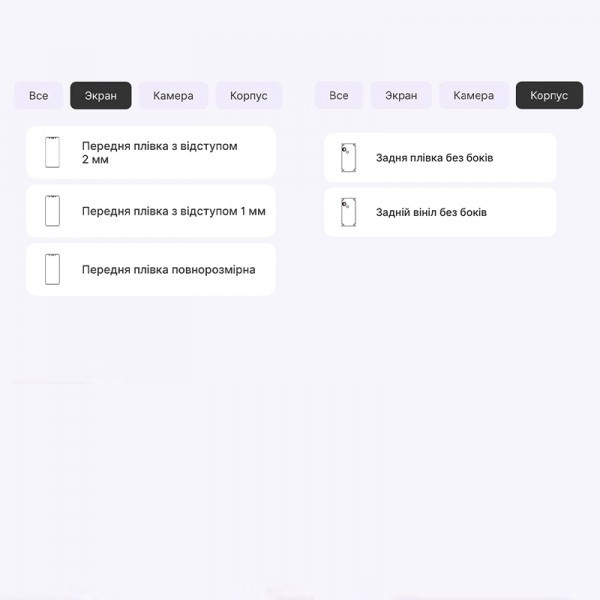The width and height of the screenshot is (600, 600).
Task: Click the back-panel icon for Задня плівка без боків
Action: pos(348,158)
